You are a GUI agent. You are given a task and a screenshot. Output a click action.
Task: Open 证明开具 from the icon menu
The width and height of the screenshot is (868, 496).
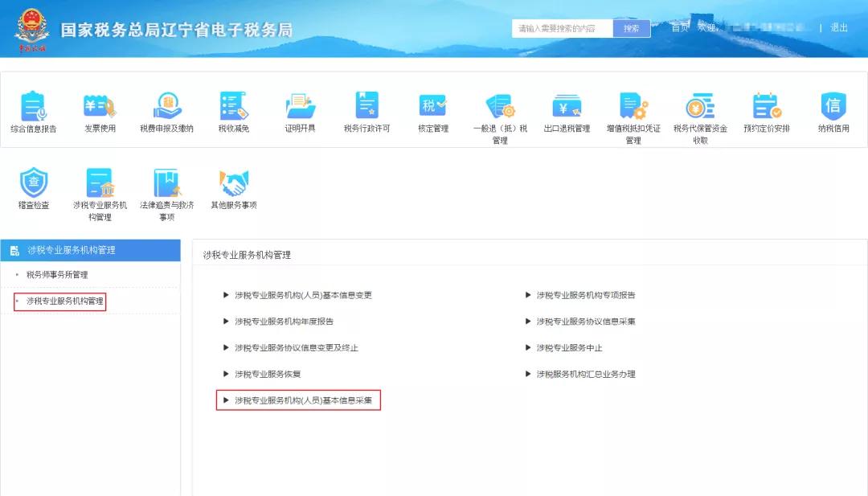(x=300, y=113)
